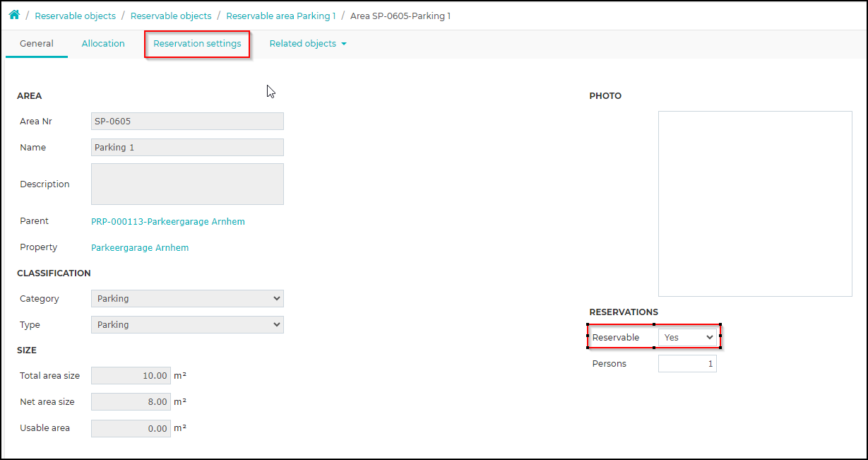Click the Usable area field

pos(131,428)
